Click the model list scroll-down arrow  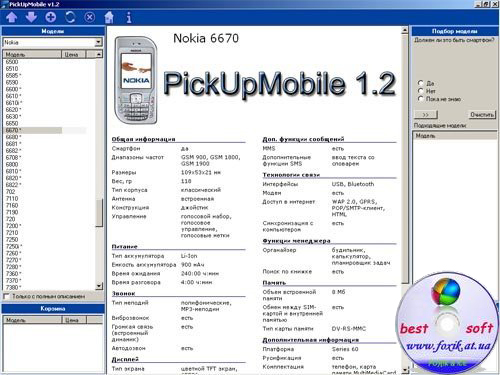[99, 286]
